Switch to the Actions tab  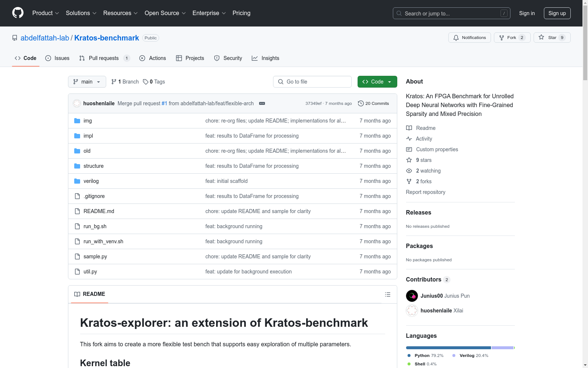(153, 58)
